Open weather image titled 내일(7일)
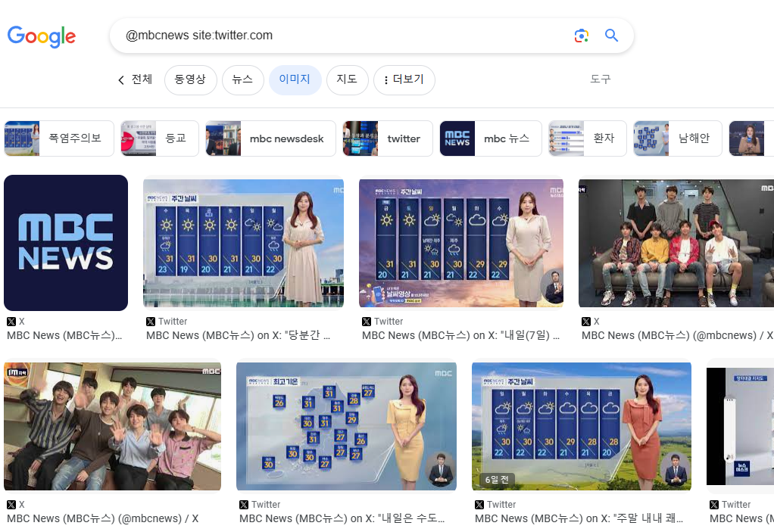This screenshot has height=532, width=774. coord(461,243)
